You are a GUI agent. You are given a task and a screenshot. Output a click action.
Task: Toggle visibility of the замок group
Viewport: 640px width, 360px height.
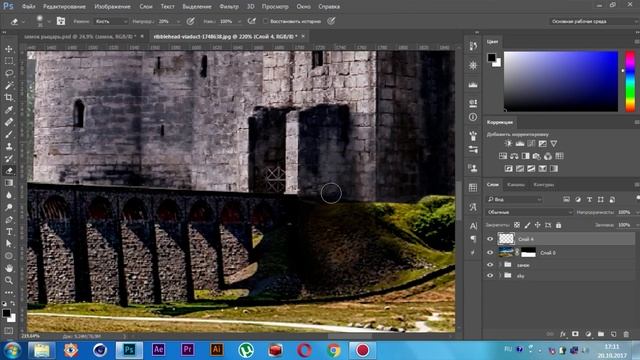pos(490,265)
